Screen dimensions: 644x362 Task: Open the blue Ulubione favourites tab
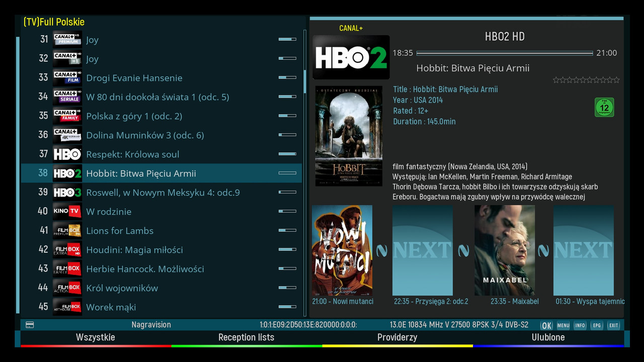[x=548, y=338]
